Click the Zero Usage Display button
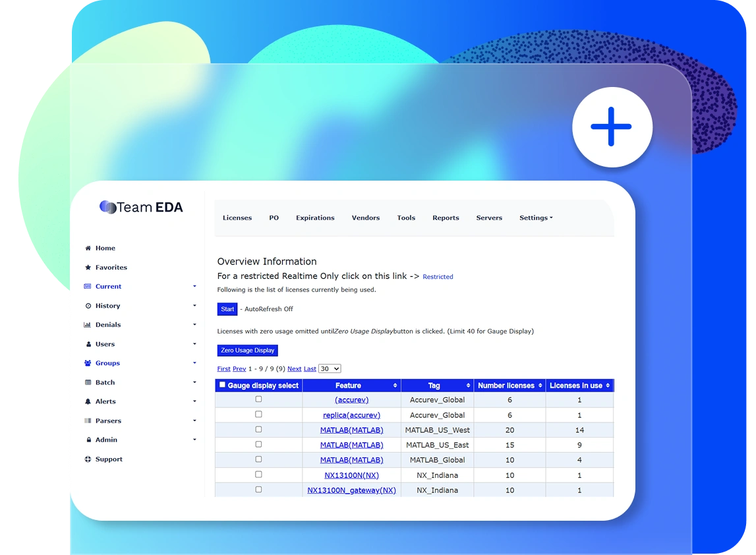 tap(247, 351)
